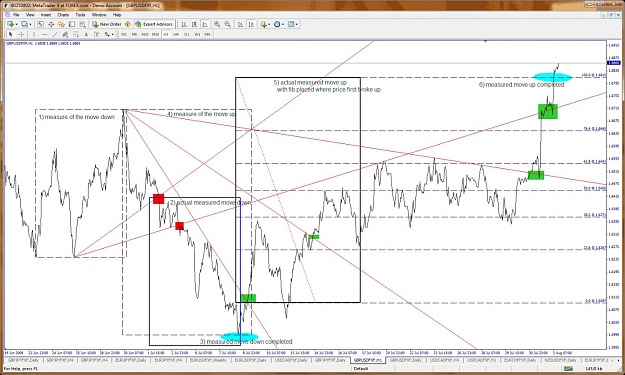The width and height of the screenshot is (625, 375).
Task: Click the Default profile status field
Action: (x=361, y=369)
